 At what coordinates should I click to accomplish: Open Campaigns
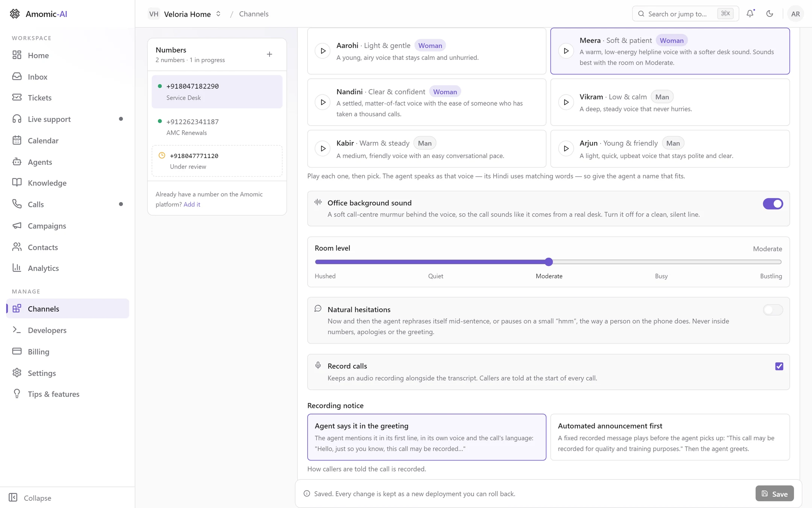(68, 226)
